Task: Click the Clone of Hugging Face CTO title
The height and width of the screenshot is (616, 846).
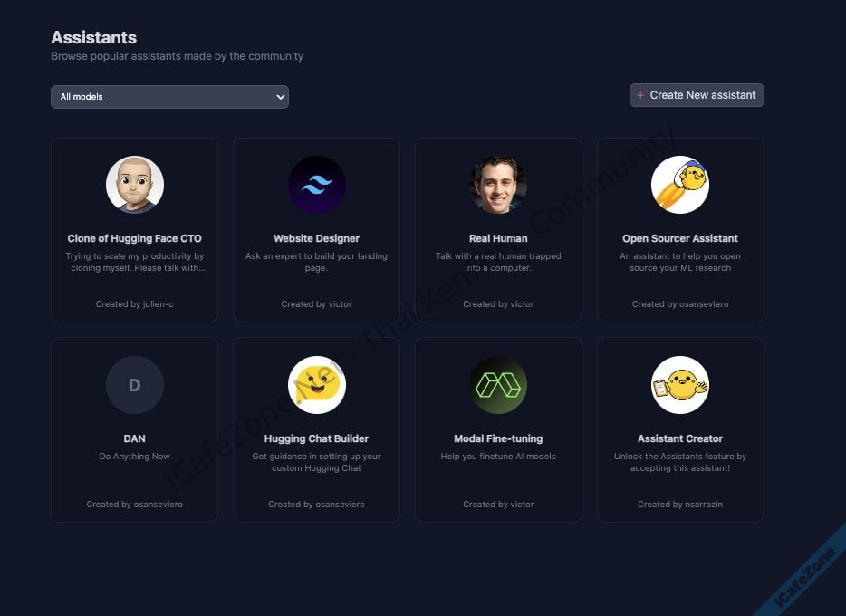Action: [x=135, y=238]
